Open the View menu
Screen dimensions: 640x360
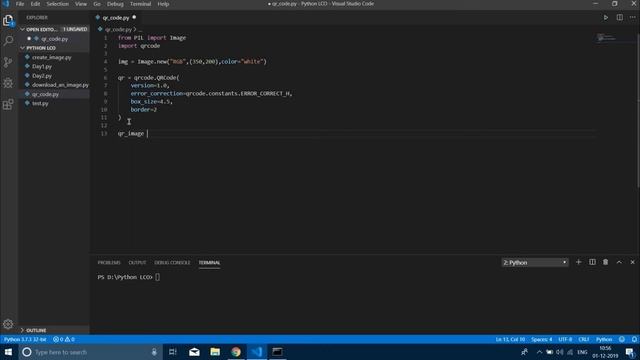81,4
